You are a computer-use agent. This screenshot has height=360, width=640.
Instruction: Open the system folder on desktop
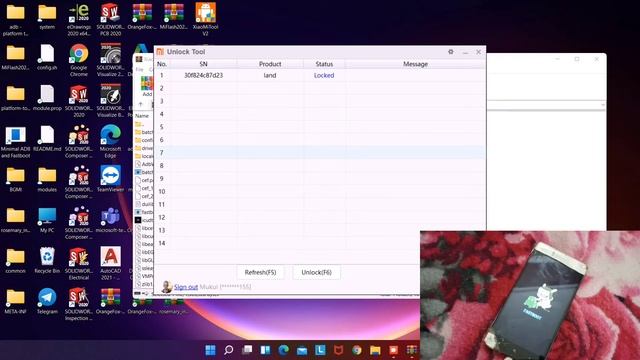point(47,16)
